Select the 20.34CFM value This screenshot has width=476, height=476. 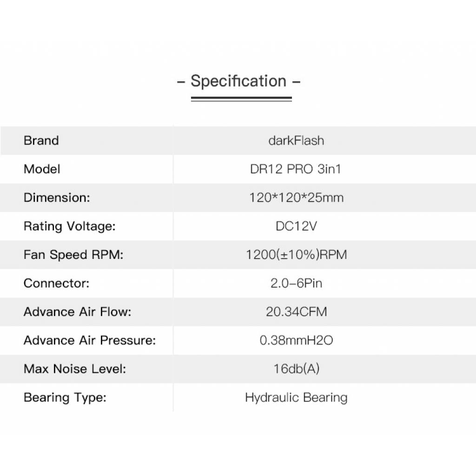tap(296, 311)
